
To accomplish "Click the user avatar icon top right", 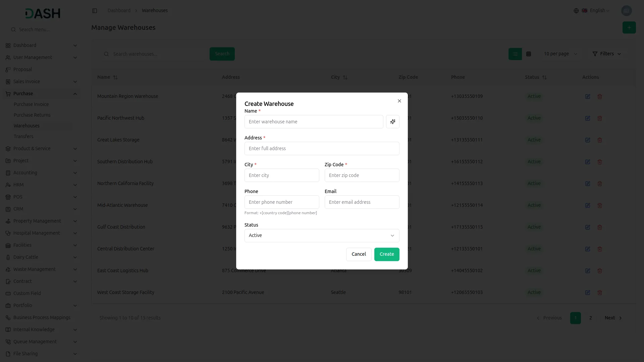I will 627,10.
